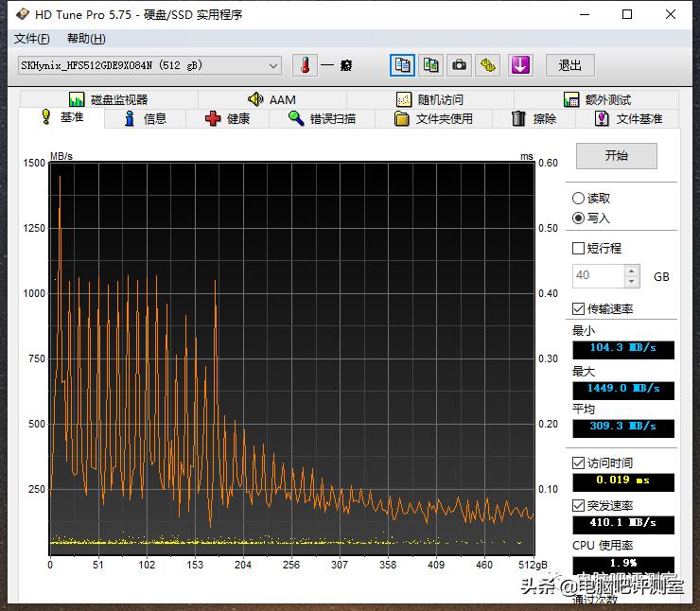The image size is (700, 611).
Task: Open the 文件夹使用 tab
Action: [x=433, y=119]
